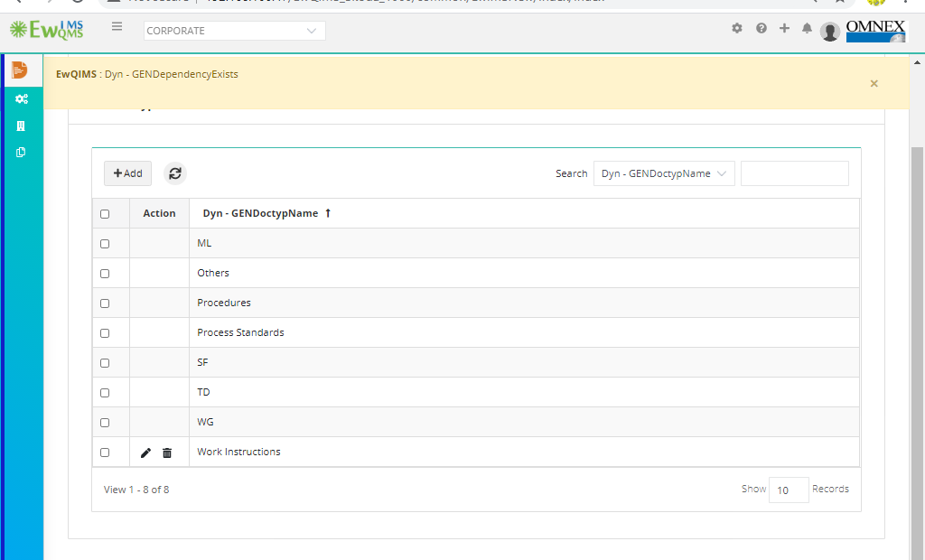Focus the search text box
925x560 pixels.
[x=795, y=173]
